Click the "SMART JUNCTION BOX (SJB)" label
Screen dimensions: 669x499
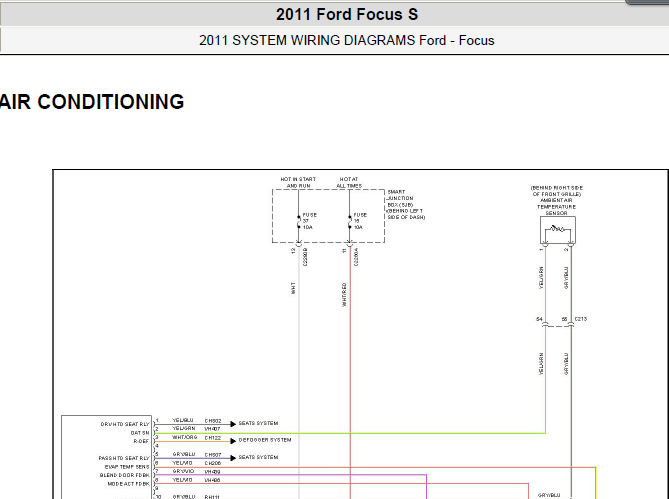(x=401, y=198)
